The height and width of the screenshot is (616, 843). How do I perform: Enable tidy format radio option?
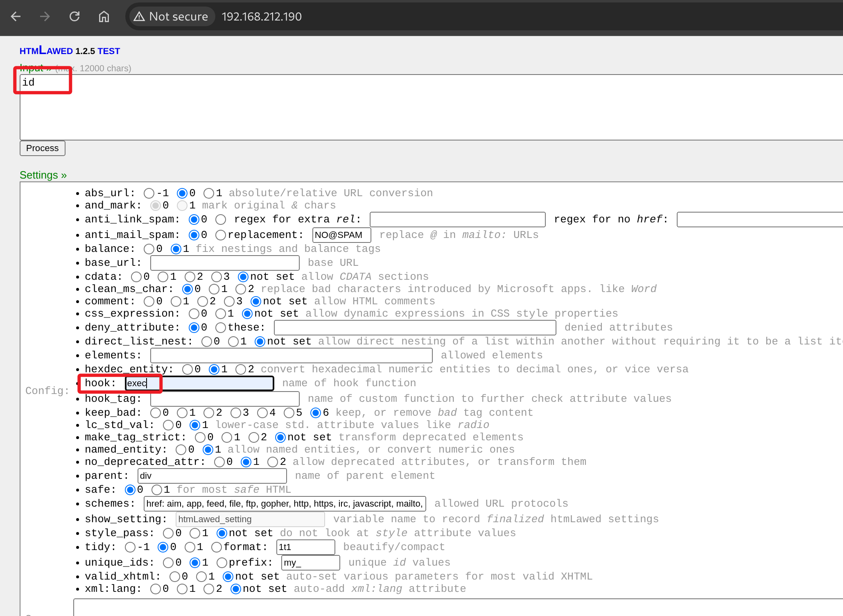pyautogui.click(x=217, y=547)
